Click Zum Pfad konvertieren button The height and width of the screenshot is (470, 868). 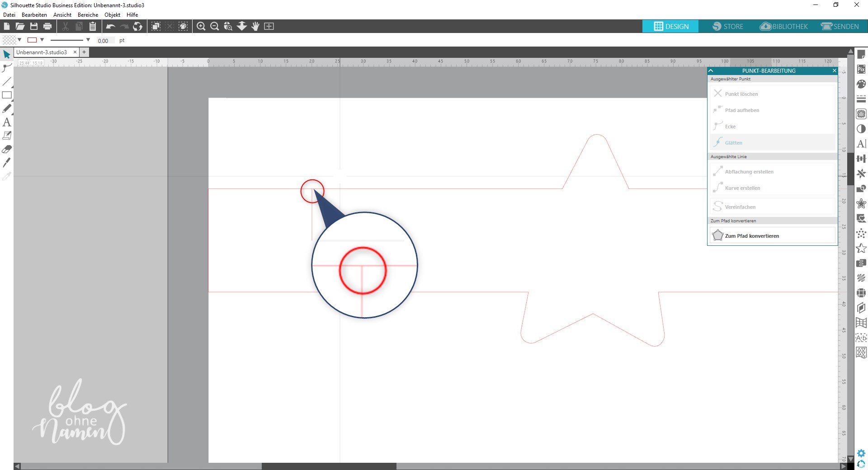click(772, 235)
